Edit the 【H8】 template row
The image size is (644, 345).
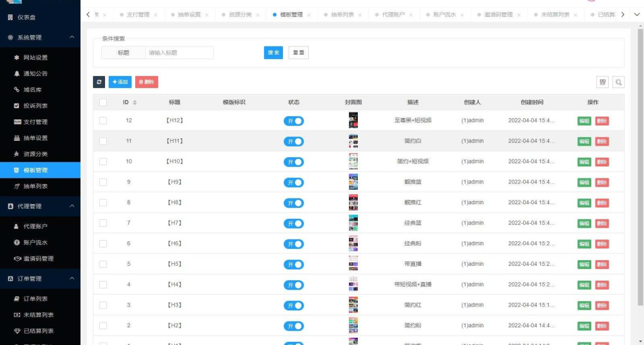584,203
